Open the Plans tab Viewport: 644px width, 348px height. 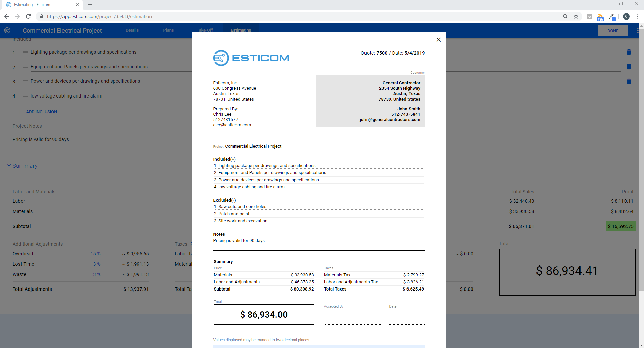click(x=168, y=30)
